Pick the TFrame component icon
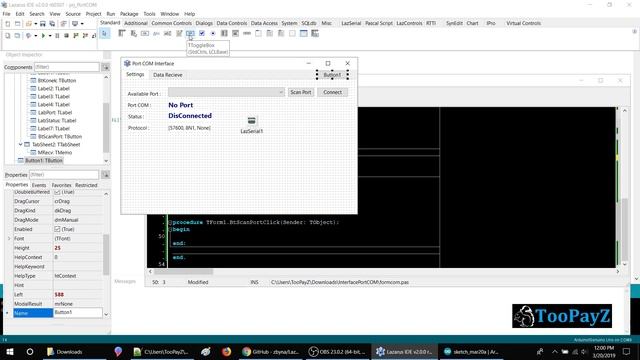 point(304,33)
